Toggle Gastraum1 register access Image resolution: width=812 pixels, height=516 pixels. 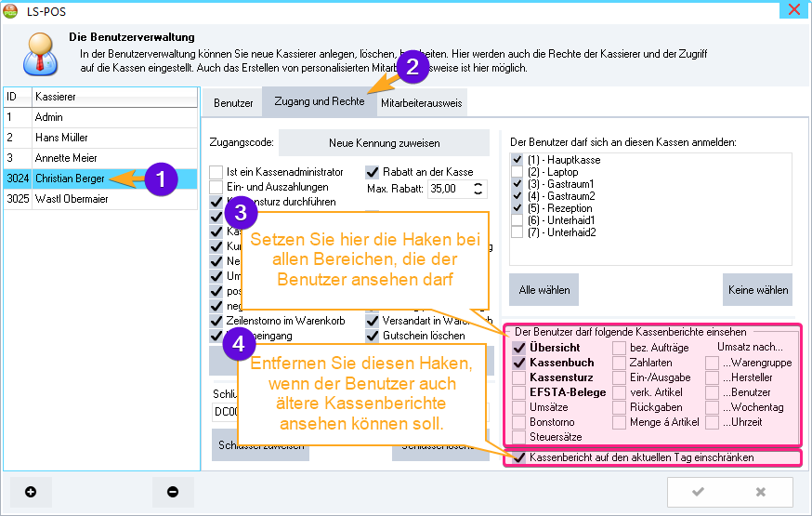point(517,184)
